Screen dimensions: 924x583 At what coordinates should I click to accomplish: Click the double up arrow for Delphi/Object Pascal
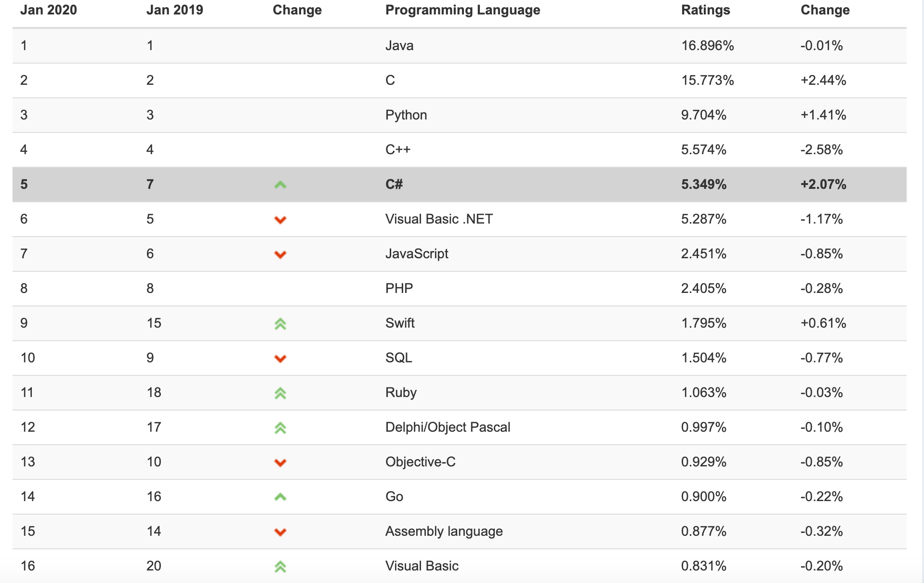[x=280, y=428]
